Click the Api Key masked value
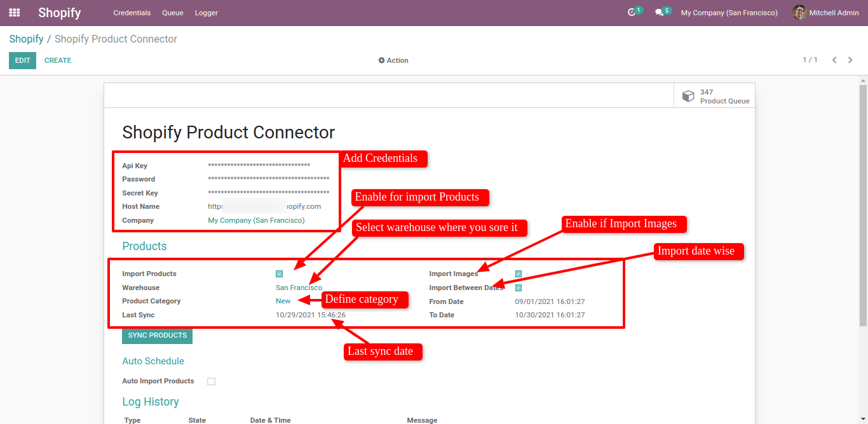Viewport: 868px width, 424px height. (259, 166)
